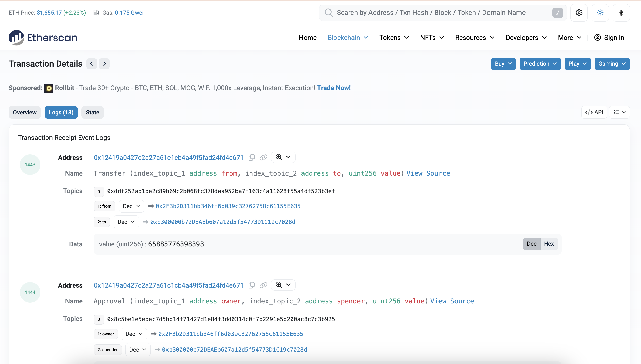Click the Trade Now! sponsored link
The image size is (641, 364).
pyautogui.click(x=334, y=88)
